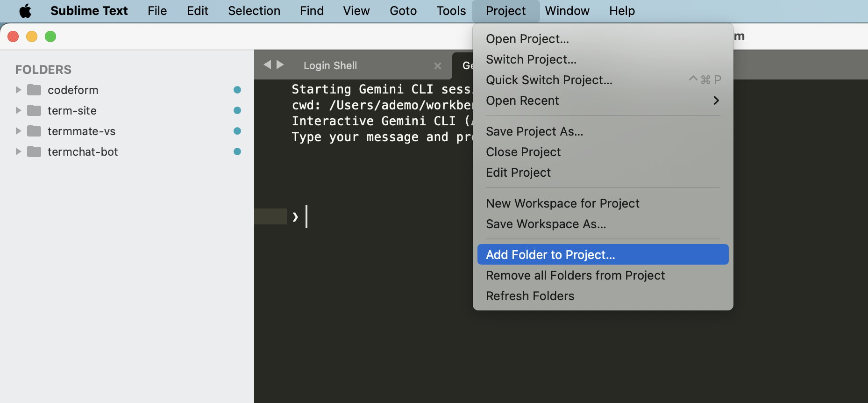Open the File menu
The height and width of the screenshot is (403, 868).
(x=157, y=11)
